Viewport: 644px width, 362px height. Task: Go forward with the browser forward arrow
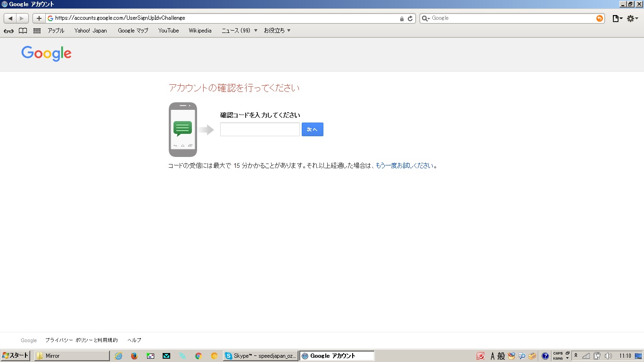pos(22,18)
